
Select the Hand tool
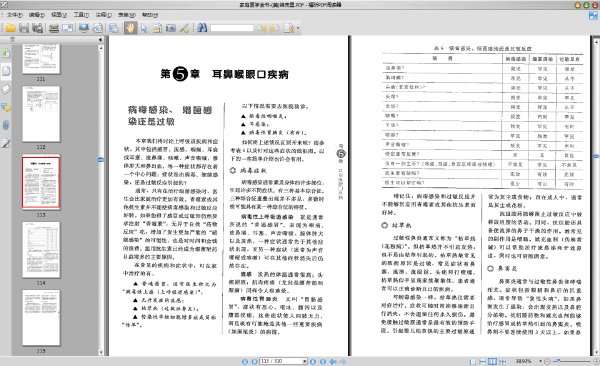[x=130, y=28]
